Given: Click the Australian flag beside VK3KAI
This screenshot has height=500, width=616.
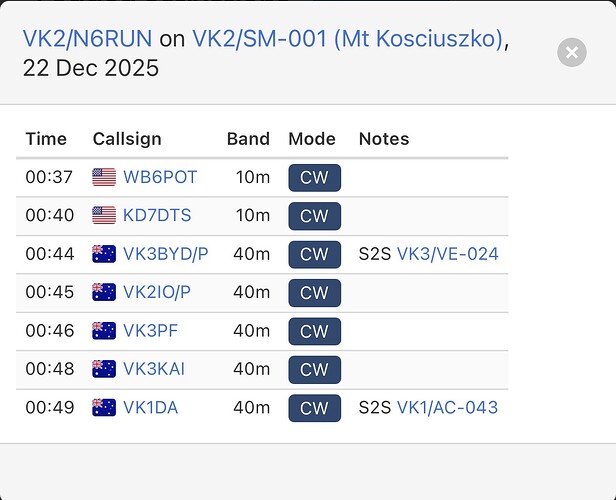Looking at the screenshot, I should pyautogui.click(x=104, y=369).
